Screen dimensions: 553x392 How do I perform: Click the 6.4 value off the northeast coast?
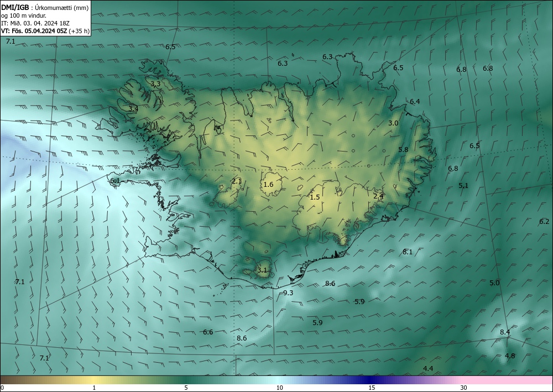[x=415, y=102]
